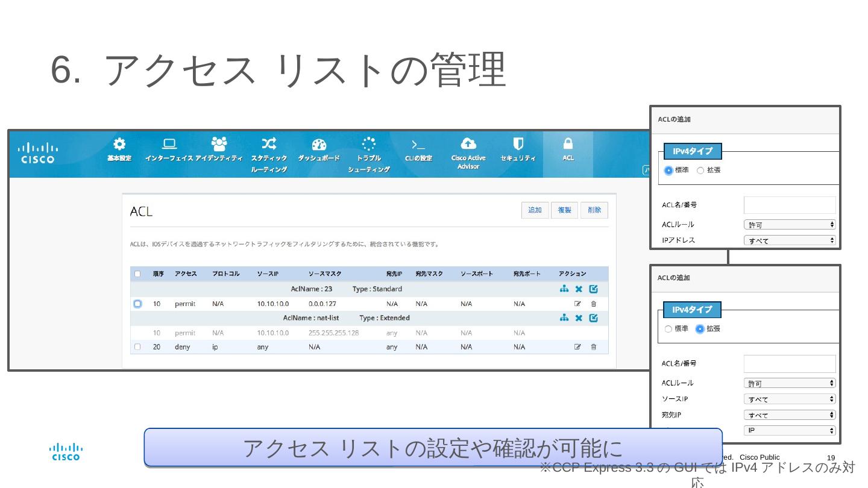
Task: Toggle checkbox for the 20 deny row
Action: pos(137,347)
